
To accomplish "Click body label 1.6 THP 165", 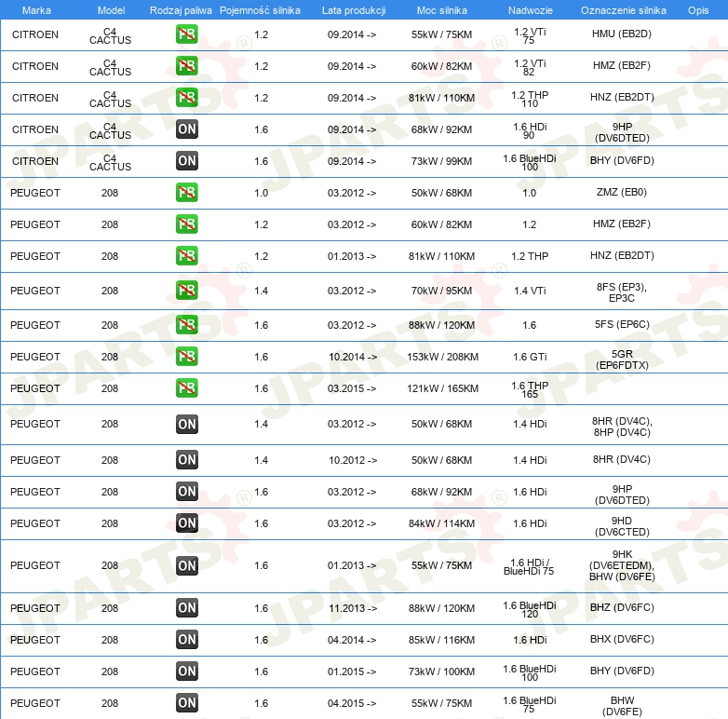I will (530, 389).
